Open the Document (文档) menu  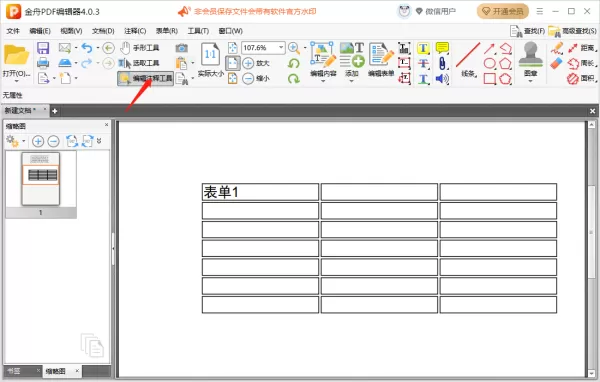click(103, 31)
